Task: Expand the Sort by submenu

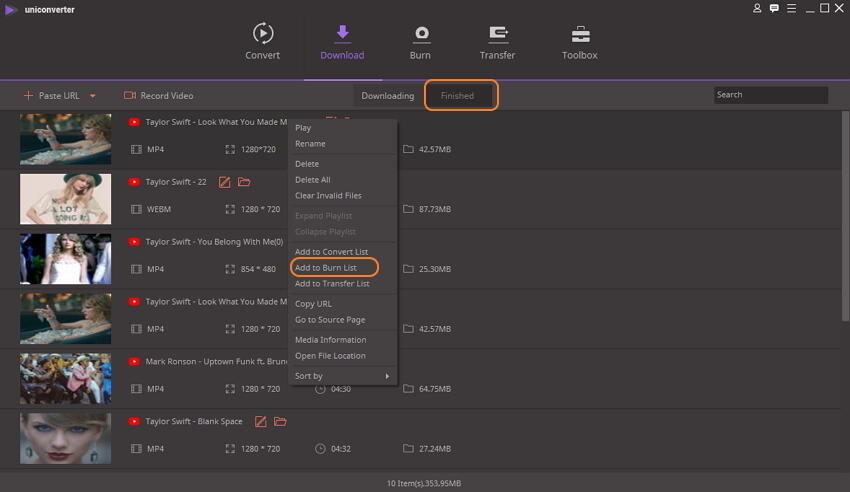Action: click(343, 376)
